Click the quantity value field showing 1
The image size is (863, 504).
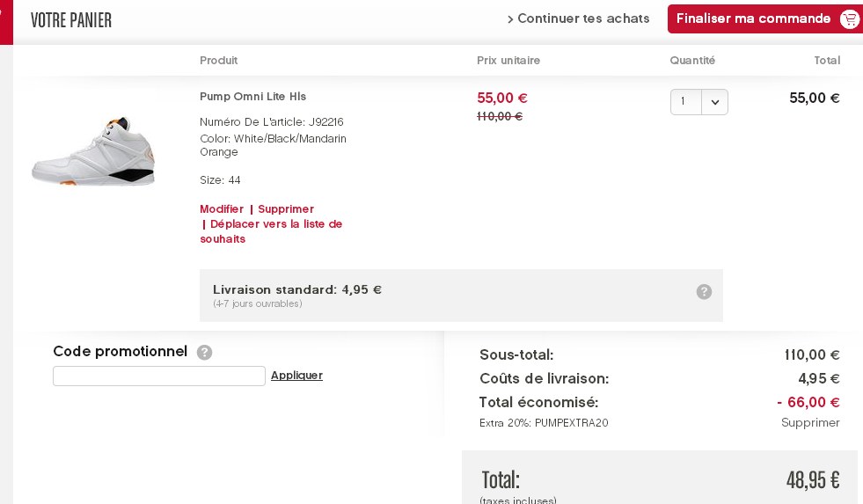coord(686,102)
